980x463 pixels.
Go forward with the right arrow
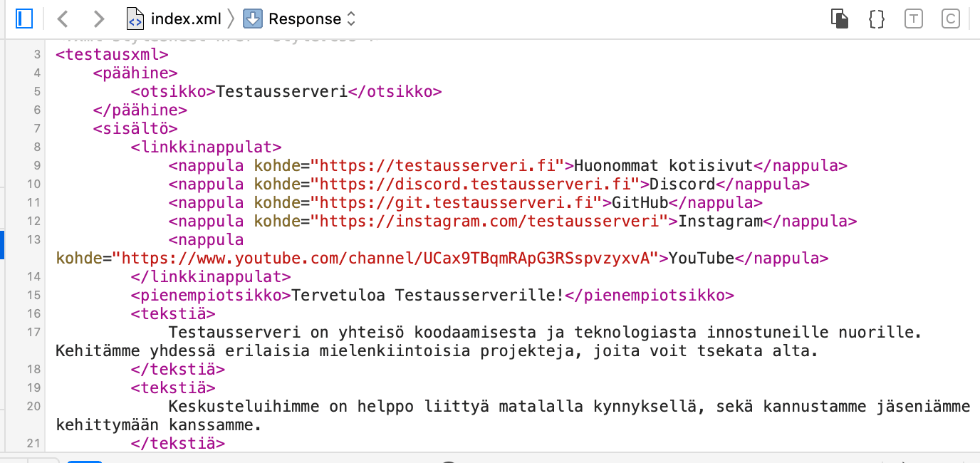tap(99, 19)
